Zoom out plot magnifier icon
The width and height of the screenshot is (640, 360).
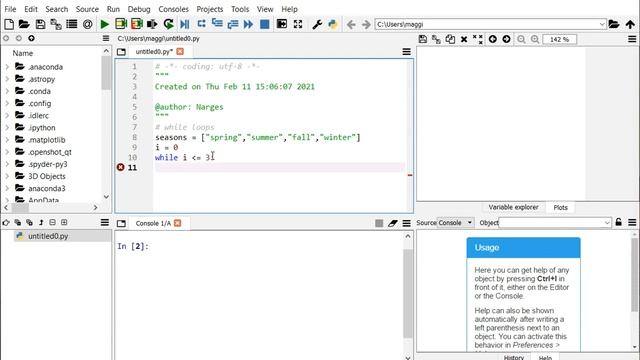[x=521, y=39]
